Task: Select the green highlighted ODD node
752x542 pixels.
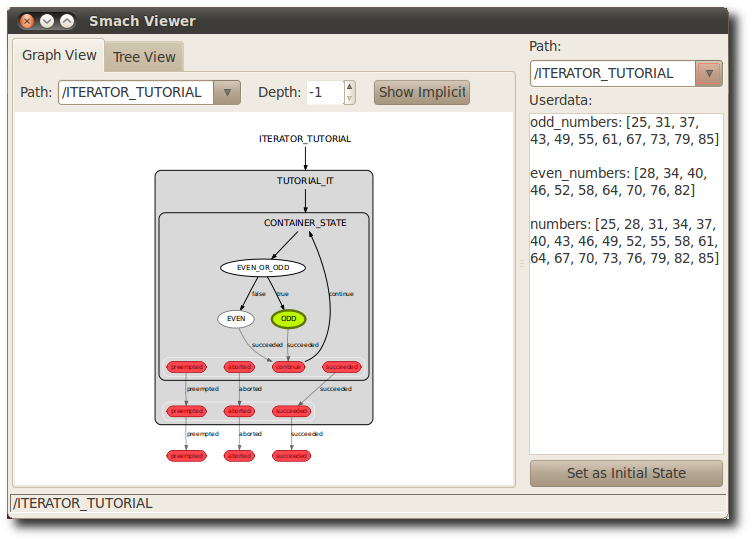Action: pos(288,319)
